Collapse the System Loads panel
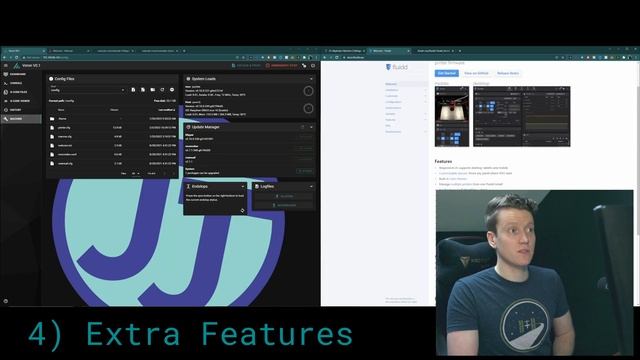 [311, 79]
